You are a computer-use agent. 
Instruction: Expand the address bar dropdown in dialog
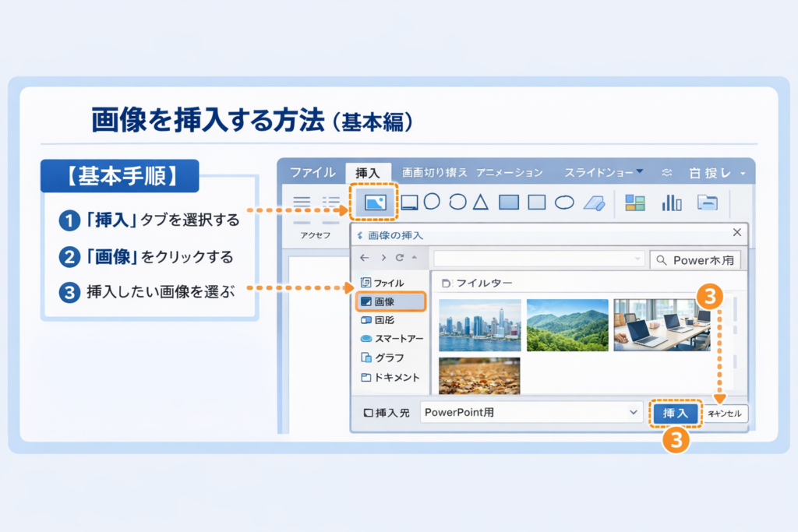pyautogui.click(x=637, y=259)
